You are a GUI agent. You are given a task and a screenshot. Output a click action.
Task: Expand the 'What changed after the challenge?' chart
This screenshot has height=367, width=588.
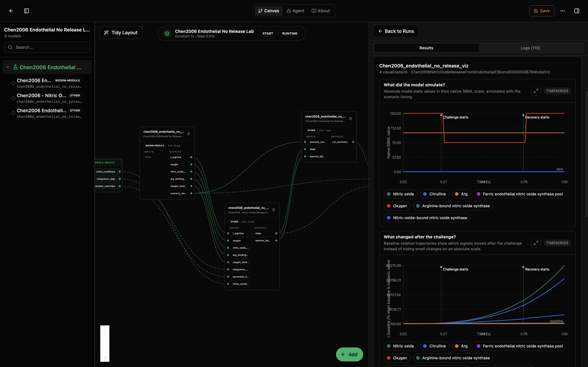[x=536, y=243]
